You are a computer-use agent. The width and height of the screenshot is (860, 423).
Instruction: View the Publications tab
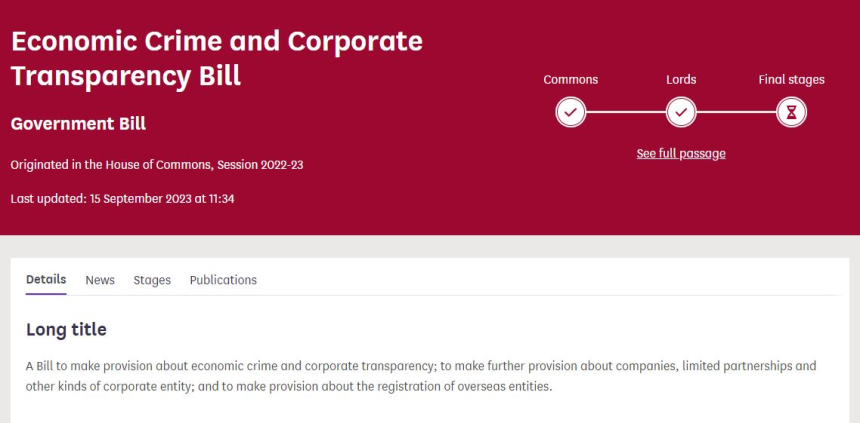click(x=223, y=280)
